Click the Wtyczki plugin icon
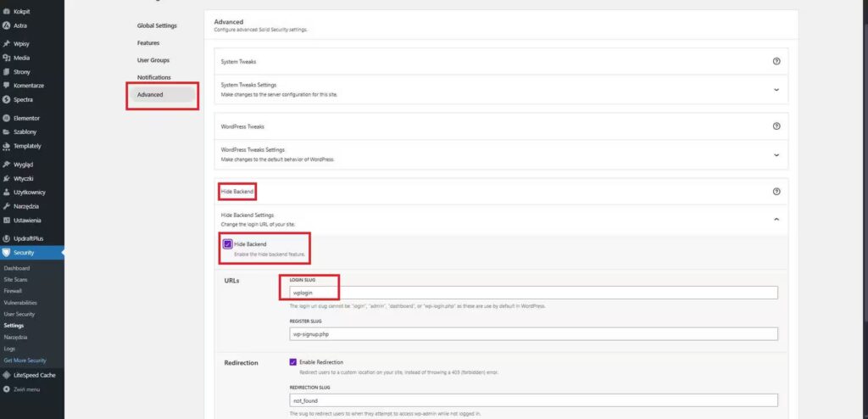The image size is (868, 419). point(7,178)
